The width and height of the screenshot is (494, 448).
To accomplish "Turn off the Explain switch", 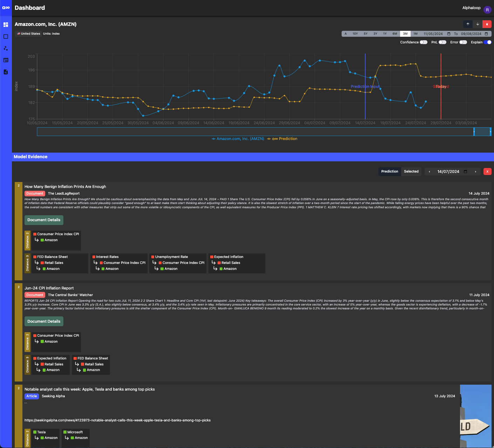I will pos(488,42).
